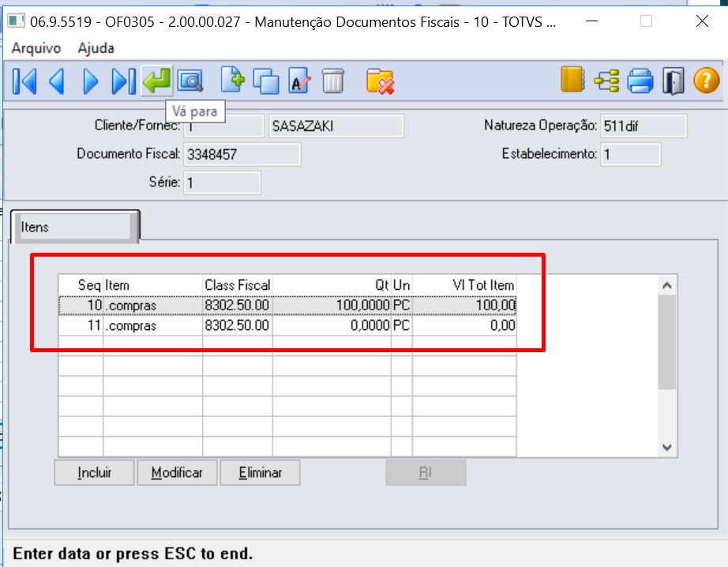Image resolution: width=728 pixels, height=567 pixels.
Task: Click total value 0,00 cell
Action: coord(465,325)
